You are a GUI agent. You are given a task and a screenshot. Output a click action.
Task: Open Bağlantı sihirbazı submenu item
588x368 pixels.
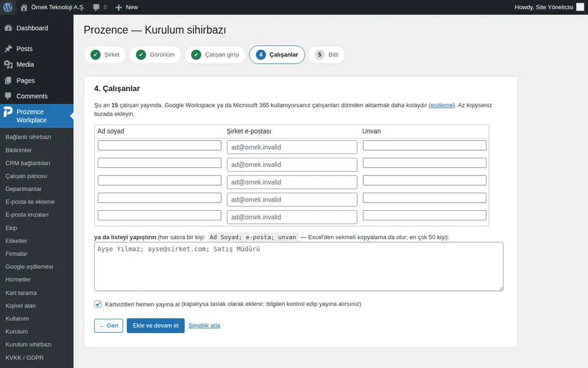[28, 137]
